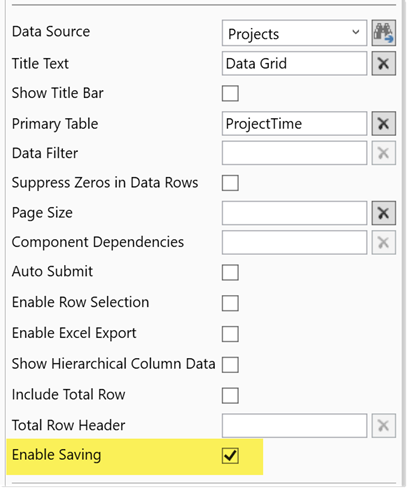408x489 pixels.
Task: Click the greyed X beside Component Dependencies
Action: (x=384, y=242)
